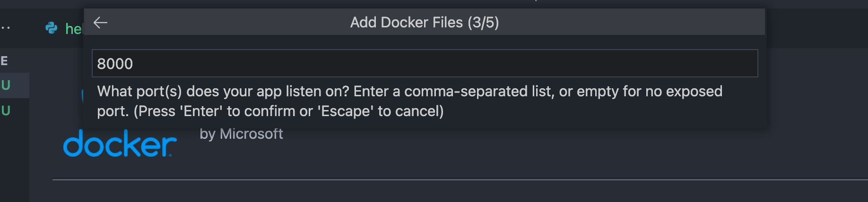Image resolution: width=868 pixels, height=202 pixels.
Task: Open the ellipsis menu in the sidebar header
Action: 6,28
